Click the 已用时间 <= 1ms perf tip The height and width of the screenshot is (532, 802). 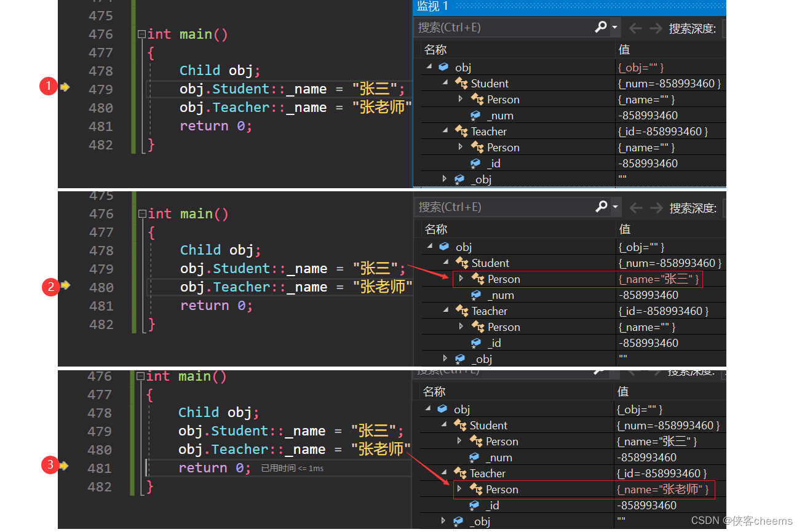[x=292, y=469]
